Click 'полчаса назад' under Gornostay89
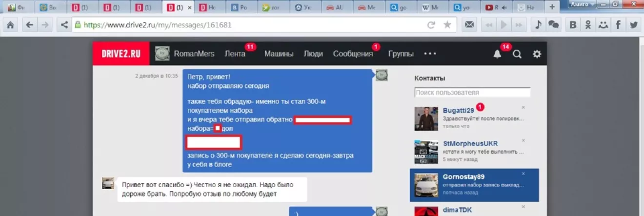Viewport: 644px width, 216px height. click(x=460, y=193)
